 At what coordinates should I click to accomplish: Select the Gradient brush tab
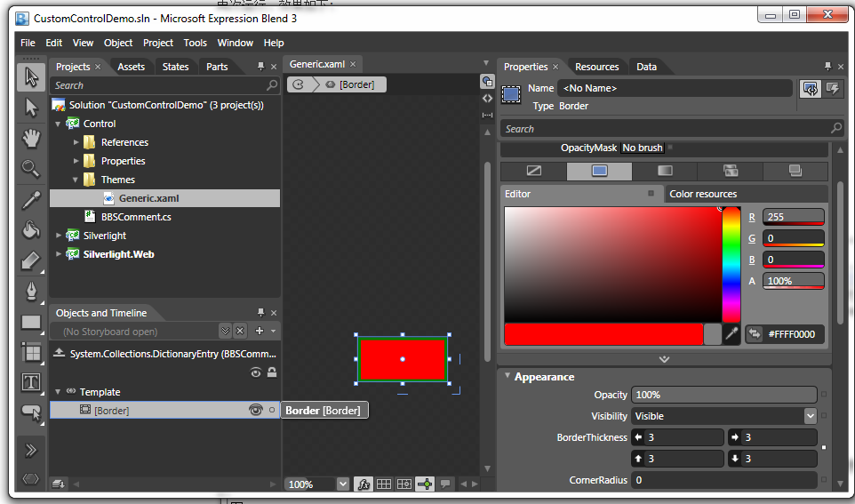pyautogui.click(x=665, y=171)
